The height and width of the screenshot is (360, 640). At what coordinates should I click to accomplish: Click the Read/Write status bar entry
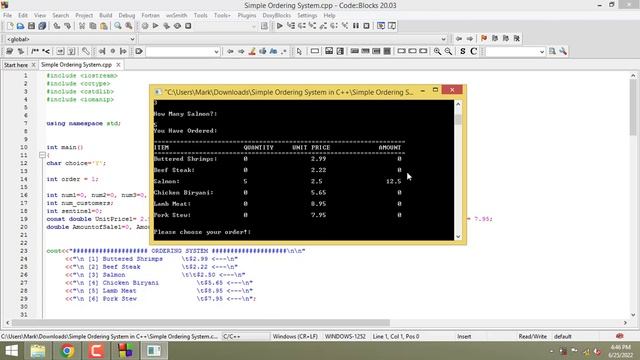532,336
